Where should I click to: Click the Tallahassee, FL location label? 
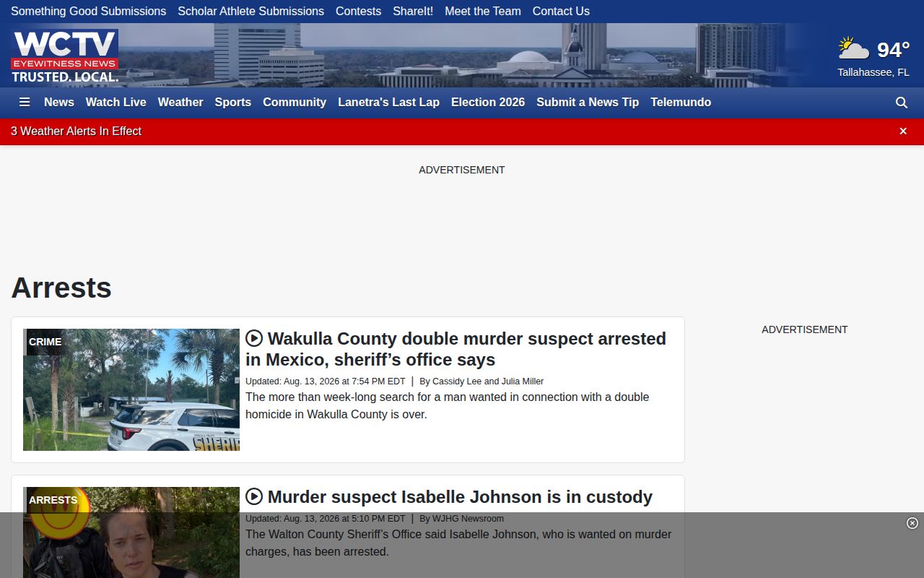[873, 72]
